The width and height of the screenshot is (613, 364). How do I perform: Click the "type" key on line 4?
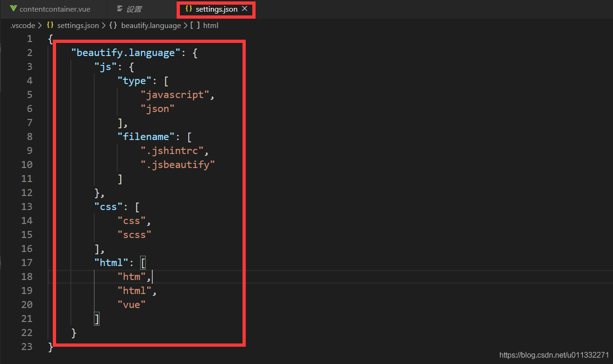tap(135, 81)
